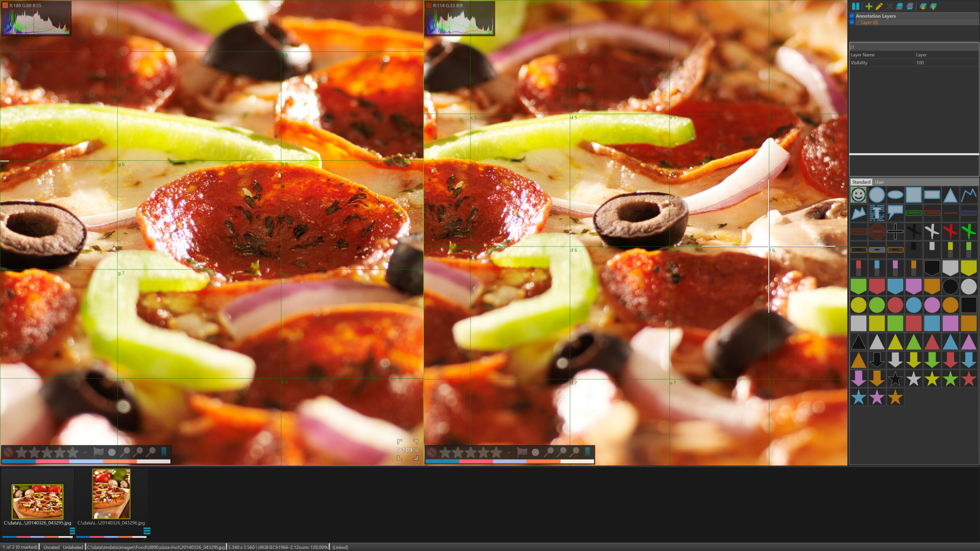The height and width of the screenshot is (551, 980).
Task: Move layer down with orange arrow icon
Action: coord(923,7)
